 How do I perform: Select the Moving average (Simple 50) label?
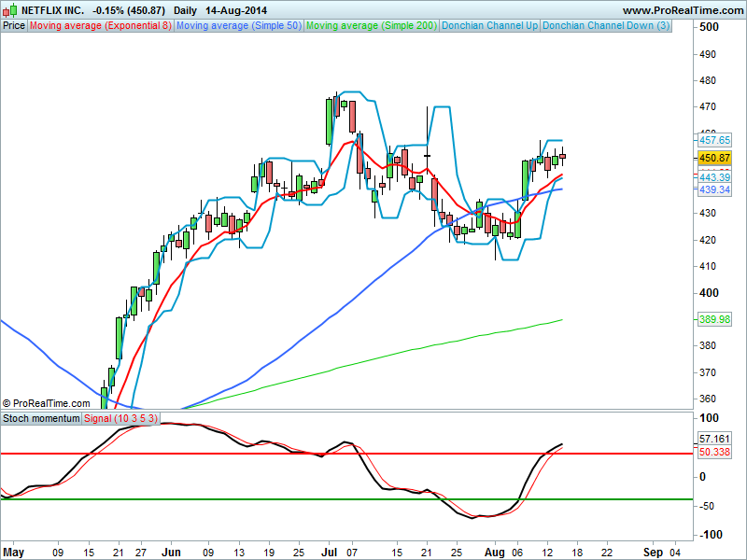click(239, 25)
